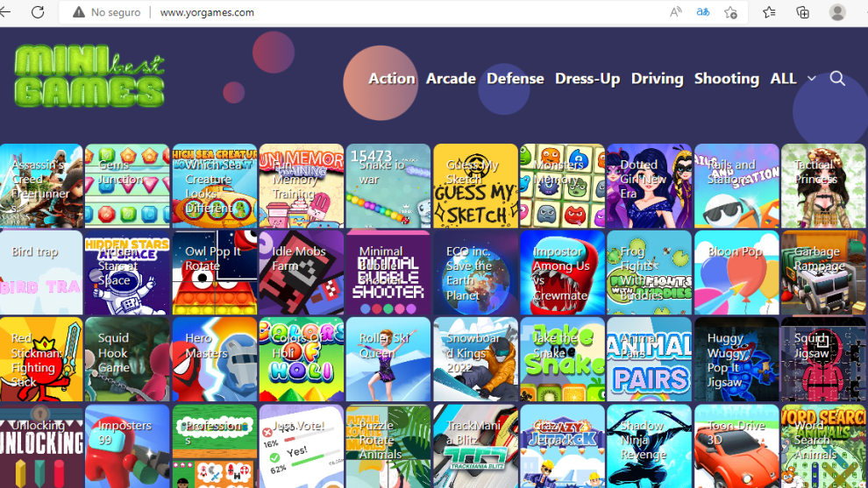
Task: Launch the Colors Of Holi game
Action: coord(302,359)
